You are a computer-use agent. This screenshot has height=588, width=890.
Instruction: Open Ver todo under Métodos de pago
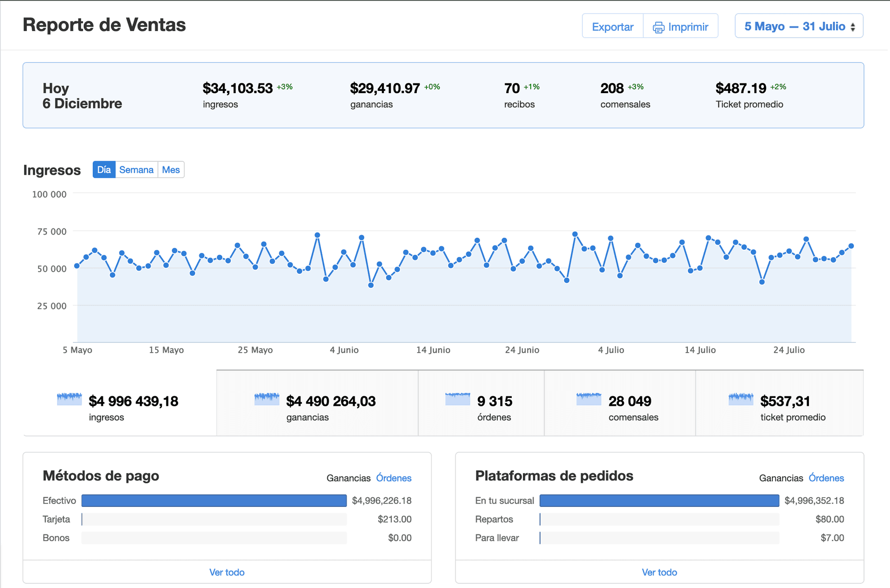tap(227, 572)
